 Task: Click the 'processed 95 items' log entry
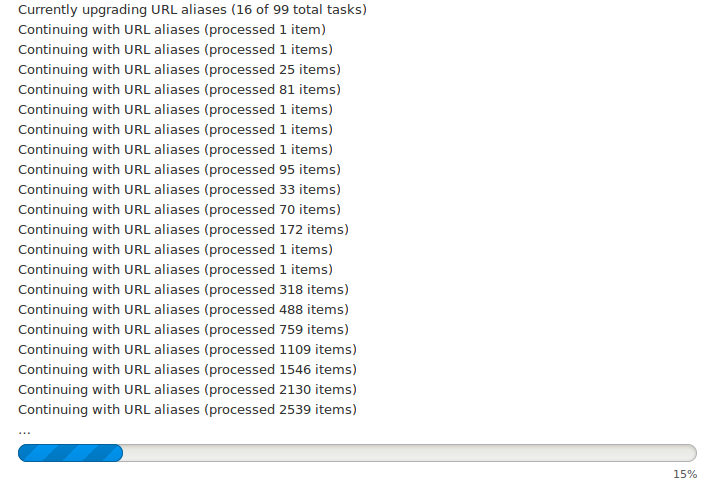(179, 170)
